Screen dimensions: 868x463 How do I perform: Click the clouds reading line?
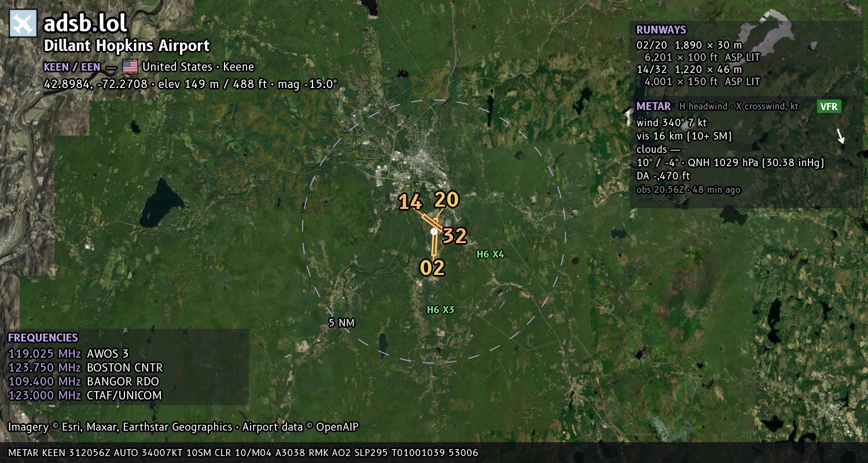(659, 149)
